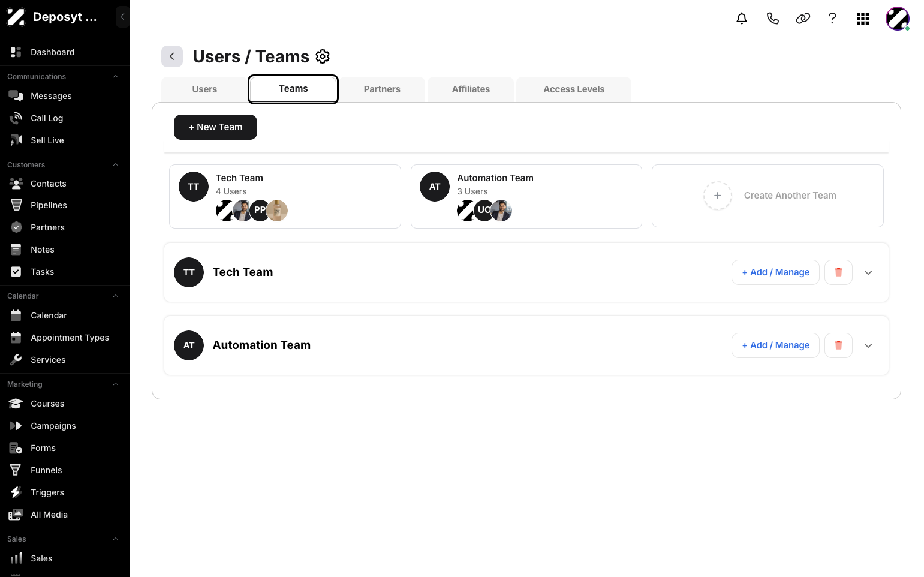Collapse the Calendar section
The image size is (924, 577).
pos(116,296)
